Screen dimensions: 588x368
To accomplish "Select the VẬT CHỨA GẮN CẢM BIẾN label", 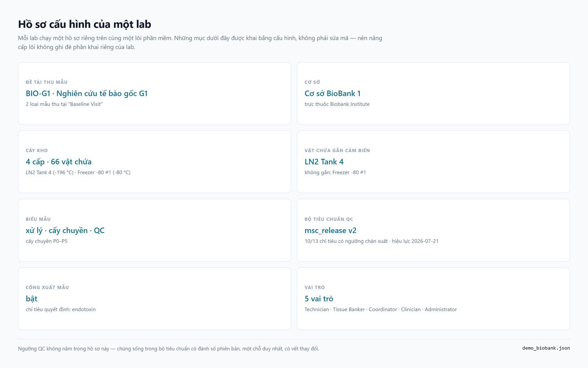I will [337, 150].
